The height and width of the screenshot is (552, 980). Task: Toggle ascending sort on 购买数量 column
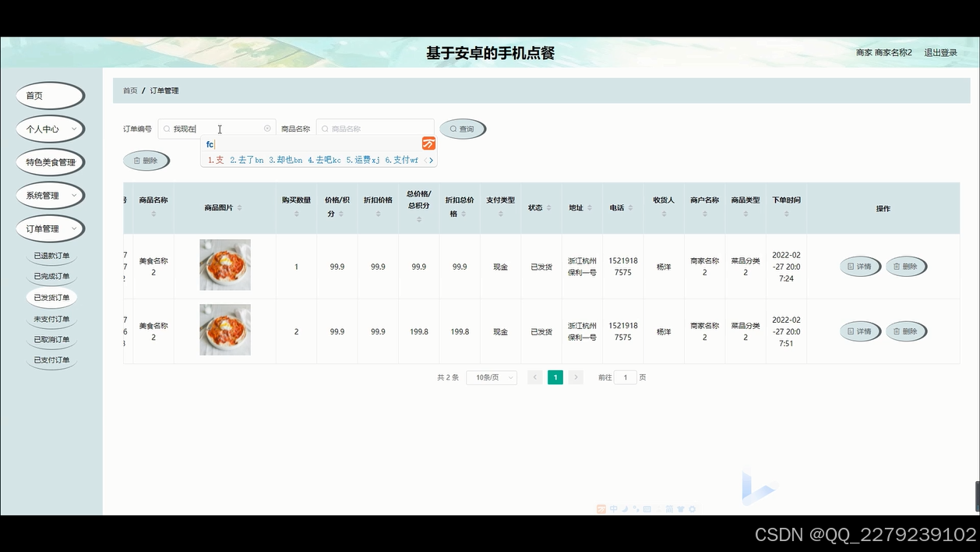[295, 211]
